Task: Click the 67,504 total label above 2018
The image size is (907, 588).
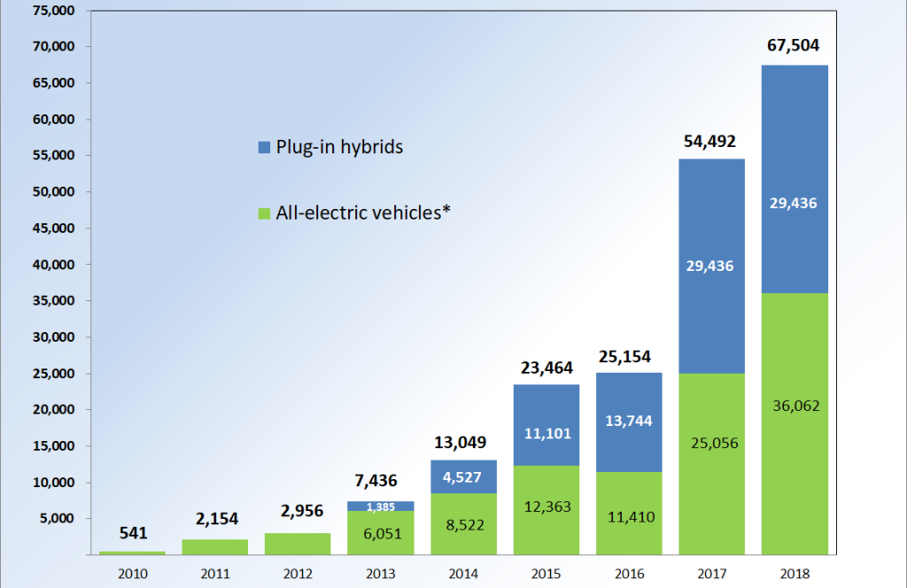Action: (x=795, y=46)
